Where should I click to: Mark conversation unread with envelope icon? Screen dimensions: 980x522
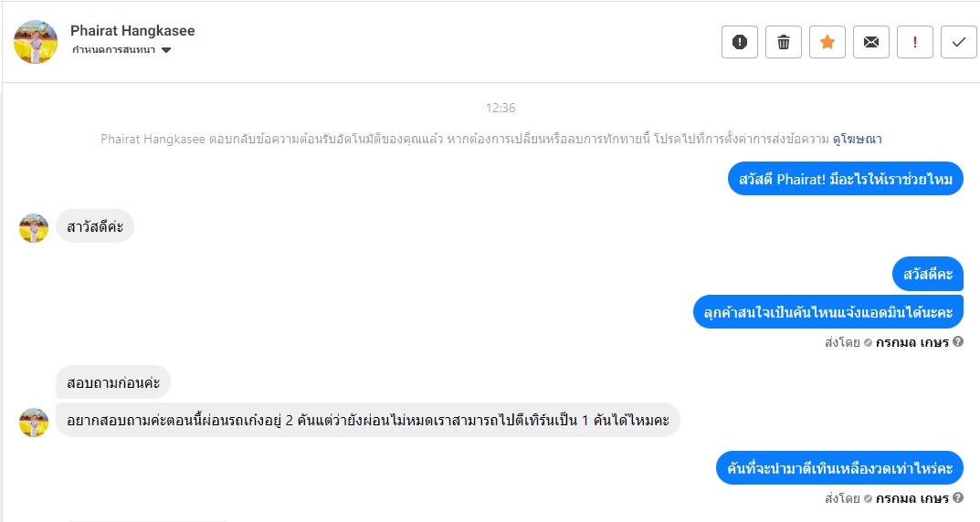[x=871, y=42]
